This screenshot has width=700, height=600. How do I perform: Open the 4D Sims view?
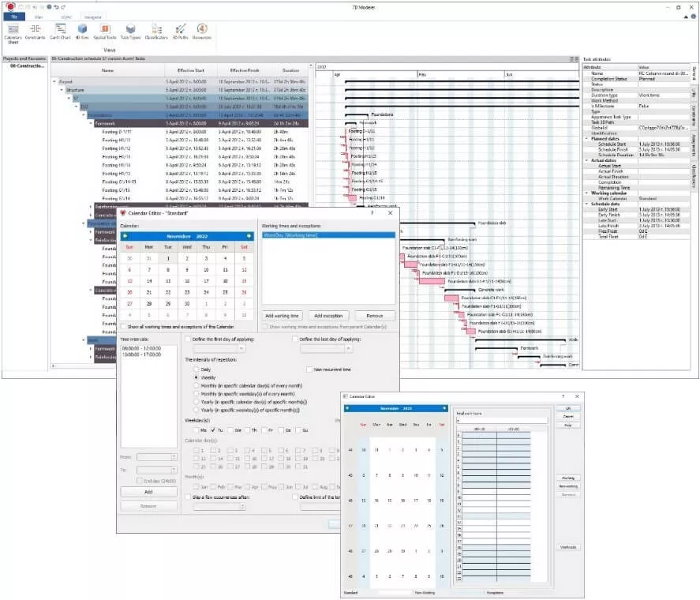click(82, 30)
